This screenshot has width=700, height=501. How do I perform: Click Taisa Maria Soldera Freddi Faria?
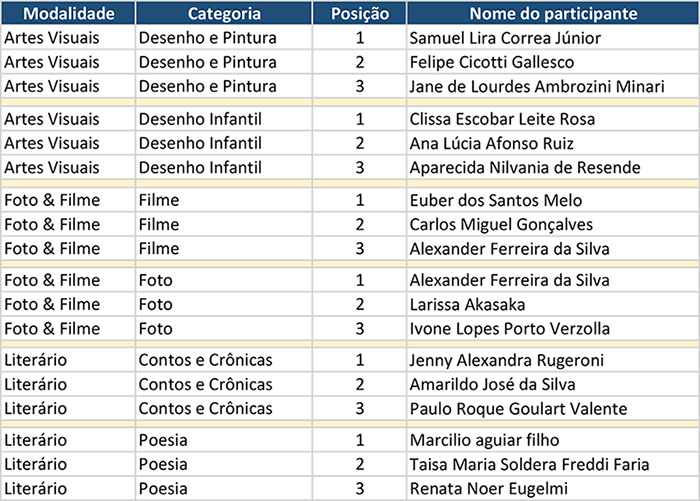pos(529,465)
